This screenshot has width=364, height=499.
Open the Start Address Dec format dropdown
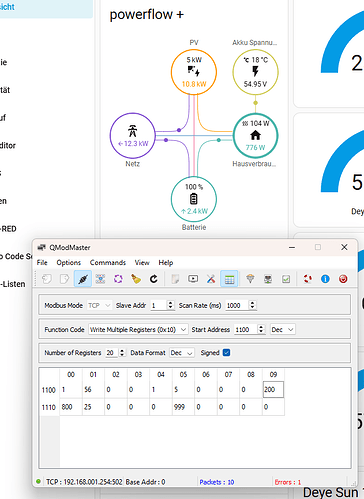click(282, 329)
